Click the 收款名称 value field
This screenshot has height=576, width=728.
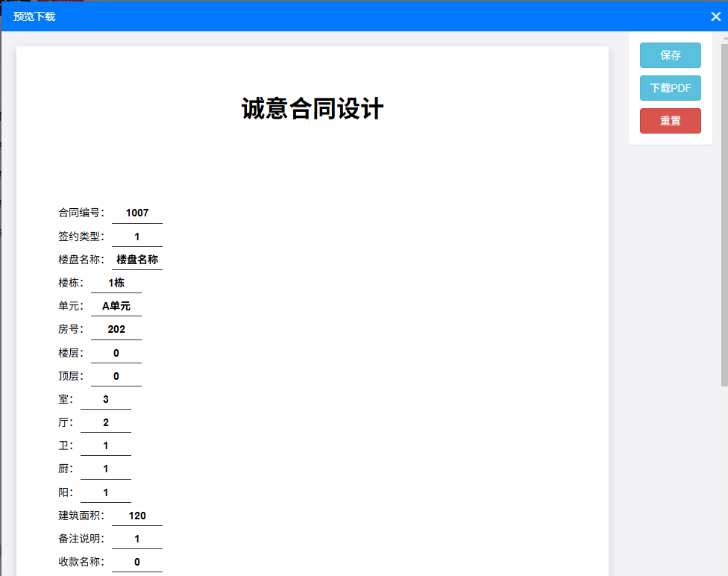(137, 562)
